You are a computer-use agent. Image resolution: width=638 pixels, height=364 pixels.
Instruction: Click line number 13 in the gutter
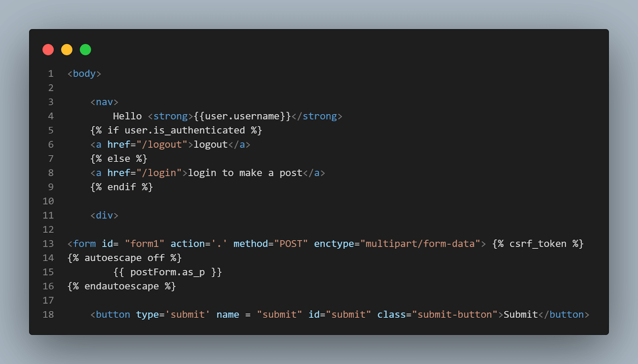[48, 244]
